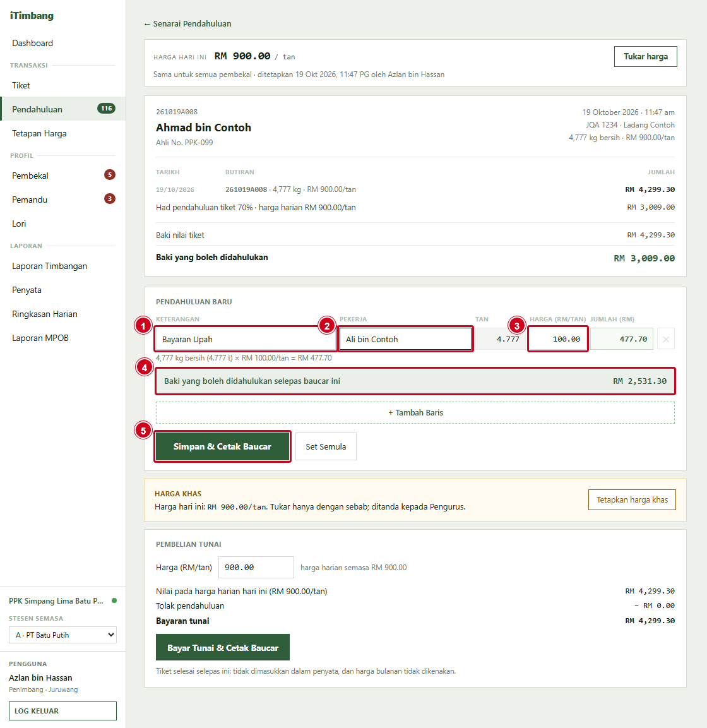Click the Tan field showing 4.777
This screenshot has width=707, height=728.
(x=501, y=339)
